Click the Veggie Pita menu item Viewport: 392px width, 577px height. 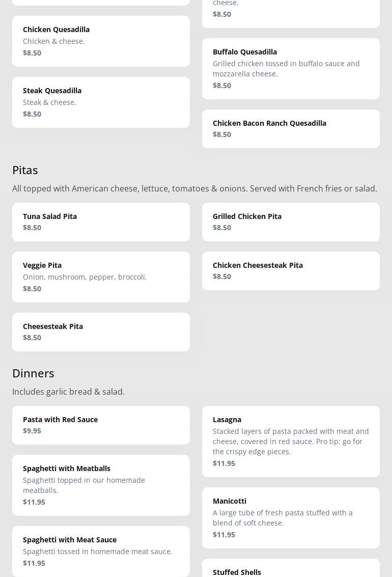click(101, 277)
